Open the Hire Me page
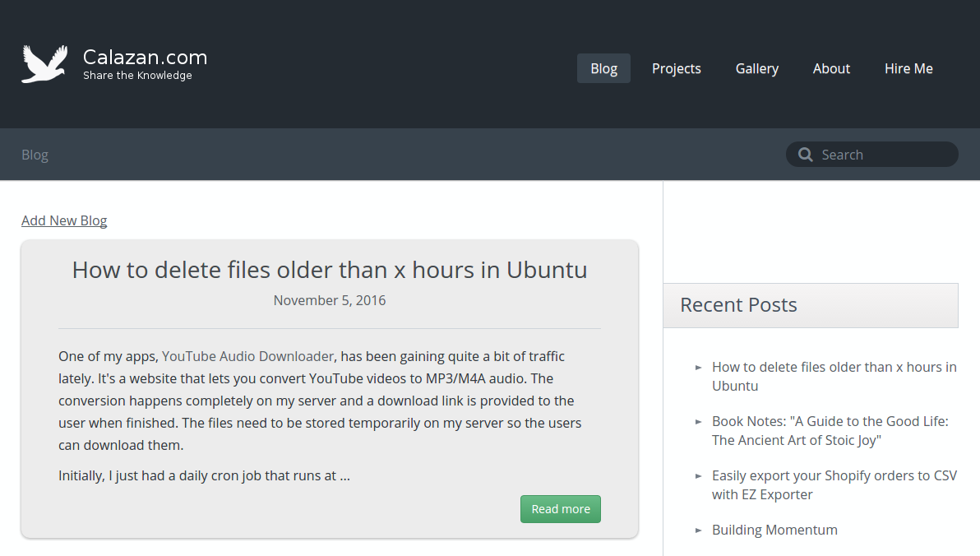 [908, 68]
